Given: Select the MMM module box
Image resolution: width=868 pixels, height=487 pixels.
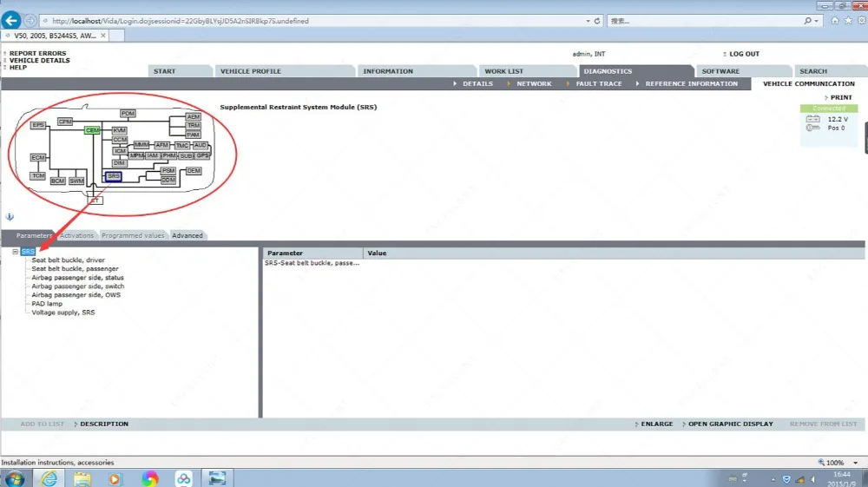Looking at the screenshot, I should click(141, 145).
